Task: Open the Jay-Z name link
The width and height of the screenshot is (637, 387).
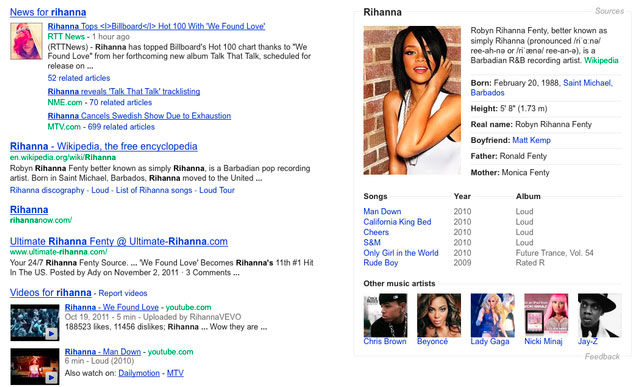Action: coord(588,342)
